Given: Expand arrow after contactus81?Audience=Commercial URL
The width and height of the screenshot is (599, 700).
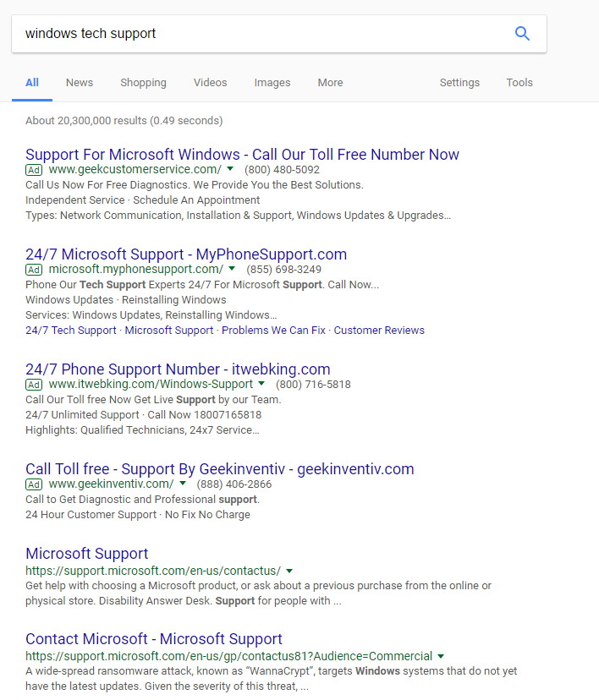Looking at the screenshot, I should tap(441, 656).
